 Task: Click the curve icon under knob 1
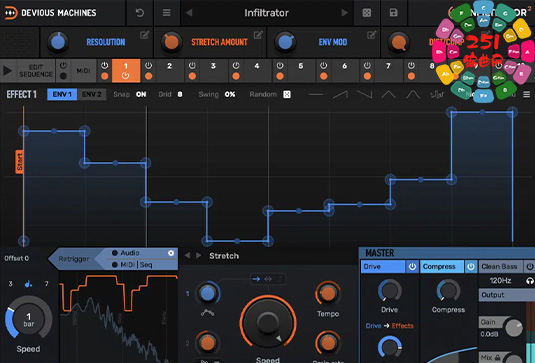coord(207,312)
